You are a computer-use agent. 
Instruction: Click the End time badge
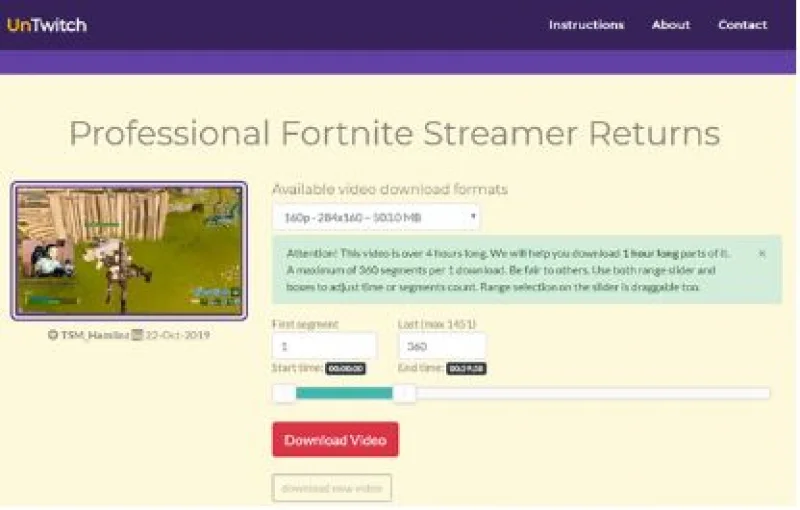[466, 369]
